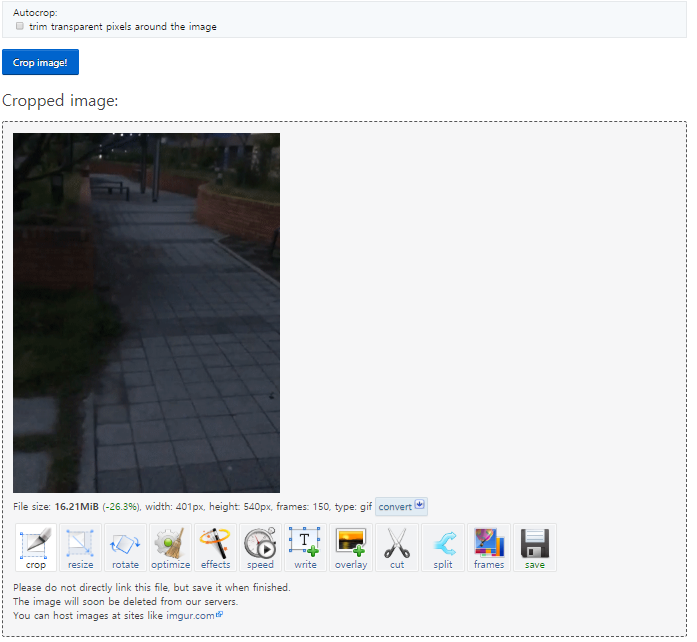Enable trim transparent pixels checkbox

coord(20,26)
